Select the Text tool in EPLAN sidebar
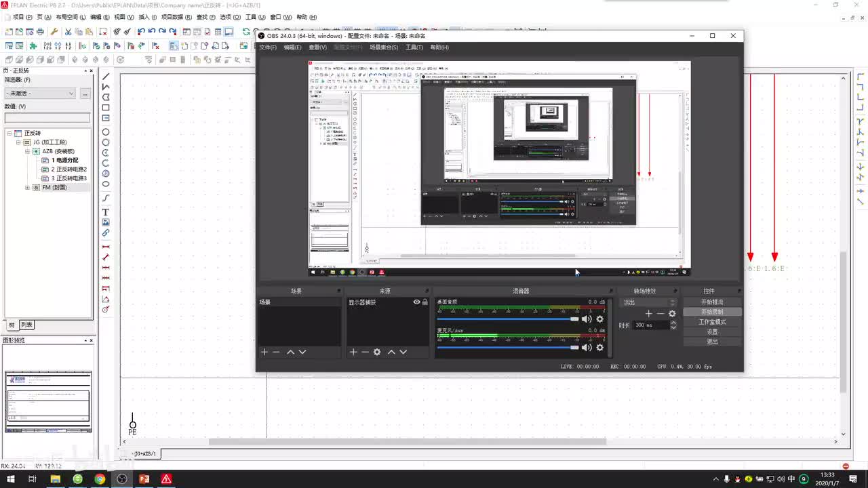Screen dimensions: 868x488 pos(106,212)
